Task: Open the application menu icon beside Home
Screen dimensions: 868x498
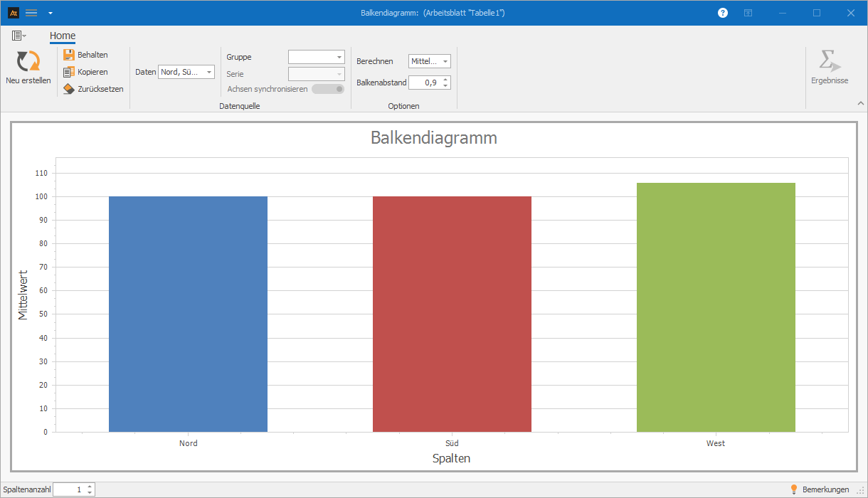Action: coord(18,36)
